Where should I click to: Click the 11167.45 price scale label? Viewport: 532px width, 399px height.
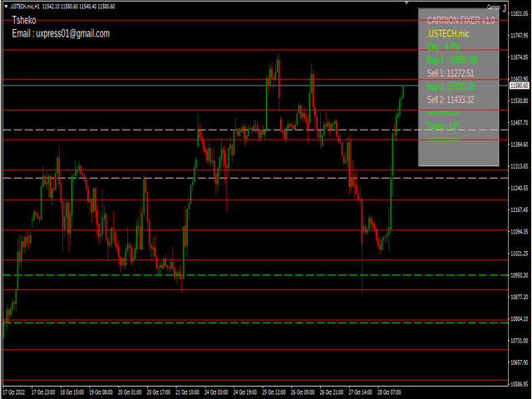coord(520,210)
